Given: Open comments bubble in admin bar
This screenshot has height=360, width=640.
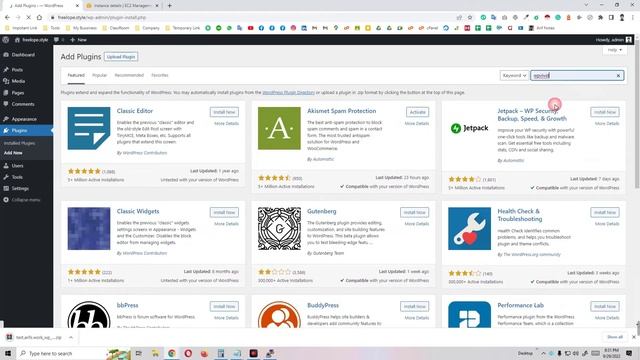Looking at the screenshot, I should click(58, 40).
